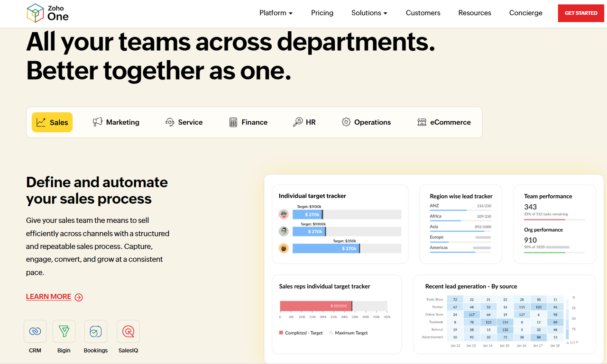Open the SalesIQ app icon

(x=128, y=331)
